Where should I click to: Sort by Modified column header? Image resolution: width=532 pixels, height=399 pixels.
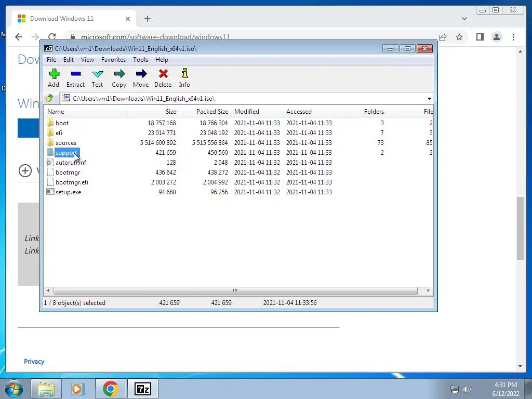point(257,112)
